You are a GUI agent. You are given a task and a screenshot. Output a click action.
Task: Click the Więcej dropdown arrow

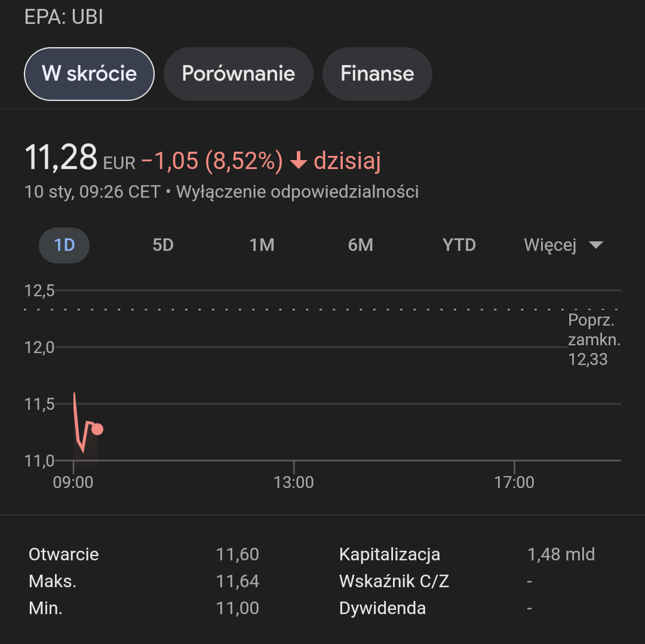[595, 245]
